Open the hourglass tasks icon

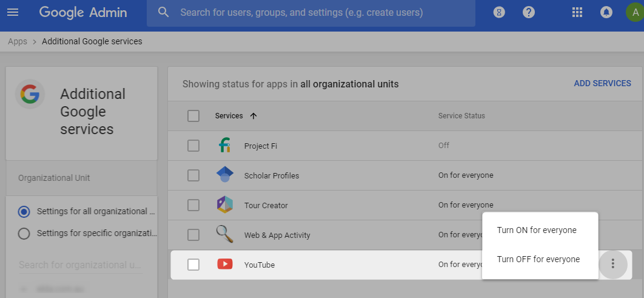499,12
